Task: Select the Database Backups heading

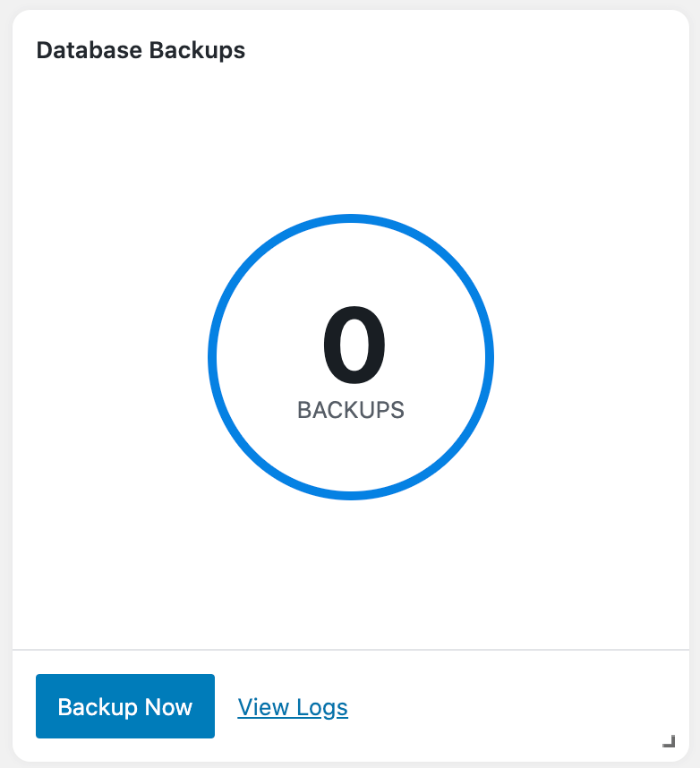Action: [141, 50]
